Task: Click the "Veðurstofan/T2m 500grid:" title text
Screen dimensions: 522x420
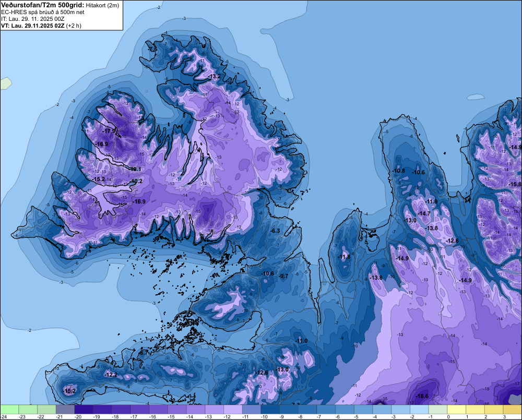Action: [x=43, y=5]
